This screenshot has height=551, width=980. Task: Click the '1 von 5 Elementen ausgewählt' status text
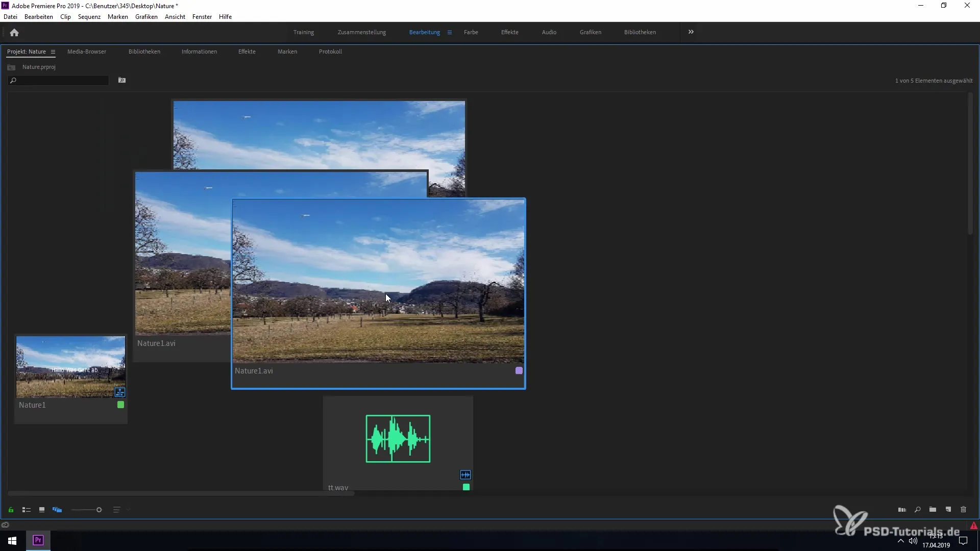pos(934,81)
